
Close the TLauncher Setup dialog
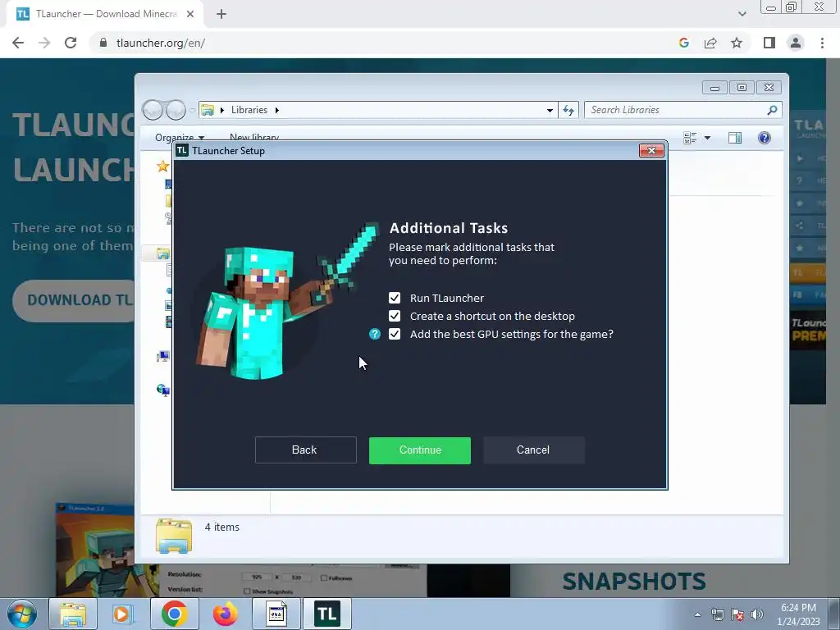click(x=651, y=151)
